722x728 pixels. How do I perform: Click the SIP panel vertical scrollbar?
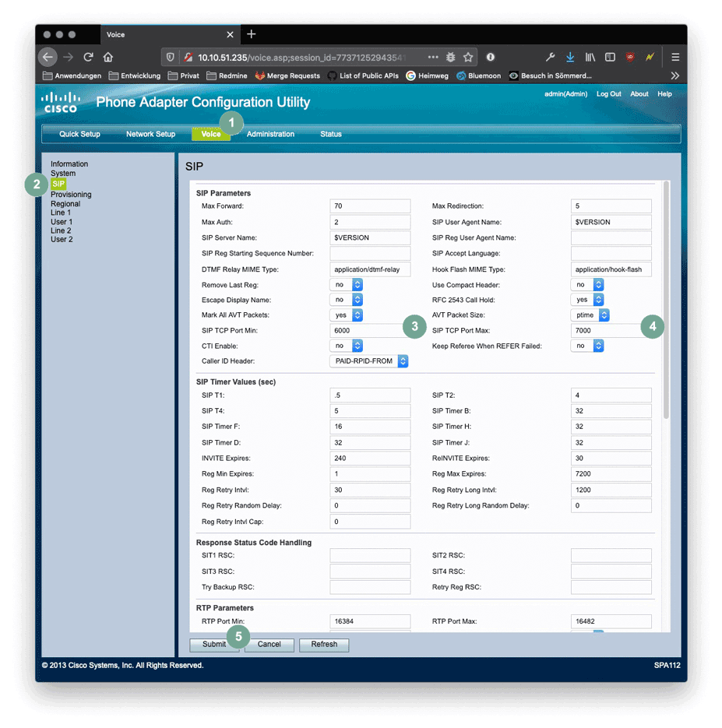click(x=666, y=300)
